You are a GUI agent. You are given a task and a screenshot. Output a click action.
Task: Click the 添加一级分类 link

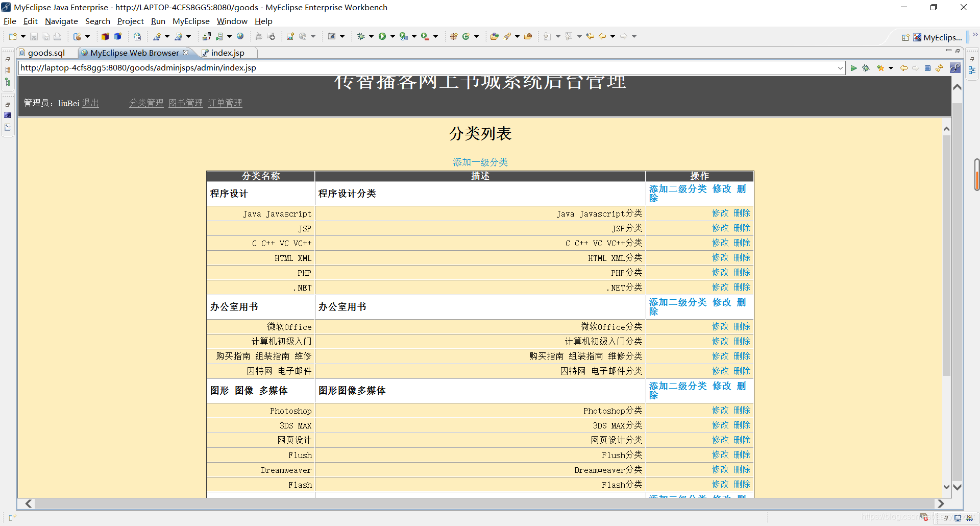tap(480, 162)
